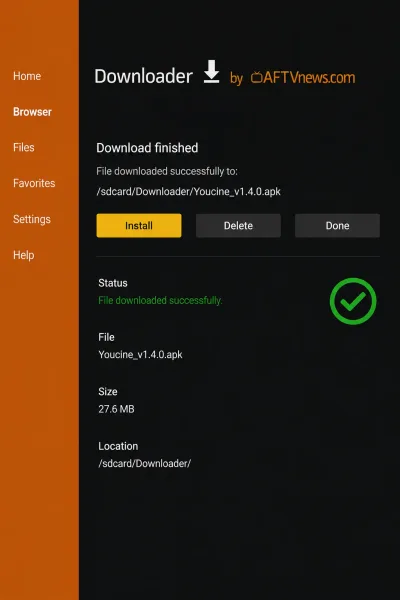
Task: Click the green checkmark status icon
Action: [353, 301]
